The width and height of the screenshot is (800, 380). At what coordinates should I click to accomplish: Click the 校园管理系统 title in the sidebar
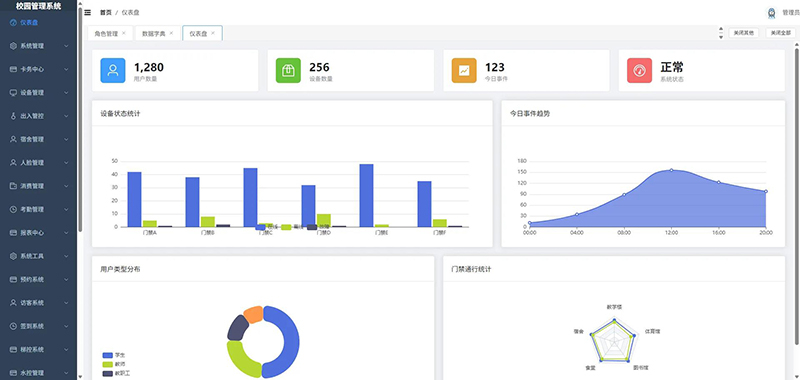point(38,6)
